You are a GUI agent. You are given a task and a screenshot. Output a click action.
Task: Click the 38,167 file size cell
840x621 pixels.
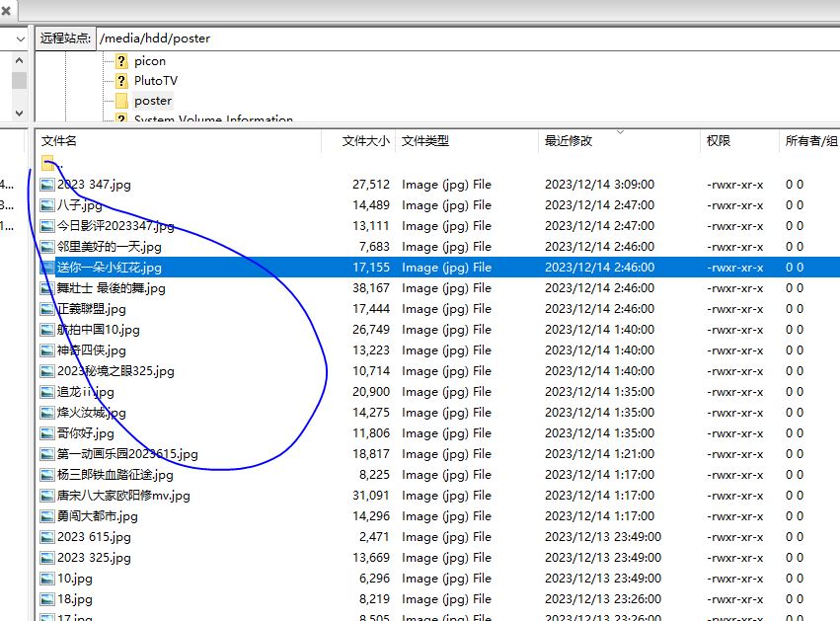click(x=371, y=288)
